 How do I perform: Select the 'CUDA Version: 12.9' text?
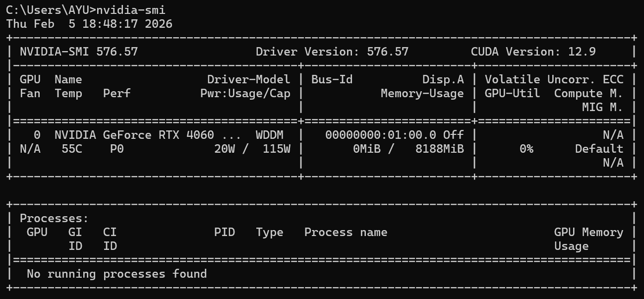coord(533,52)
